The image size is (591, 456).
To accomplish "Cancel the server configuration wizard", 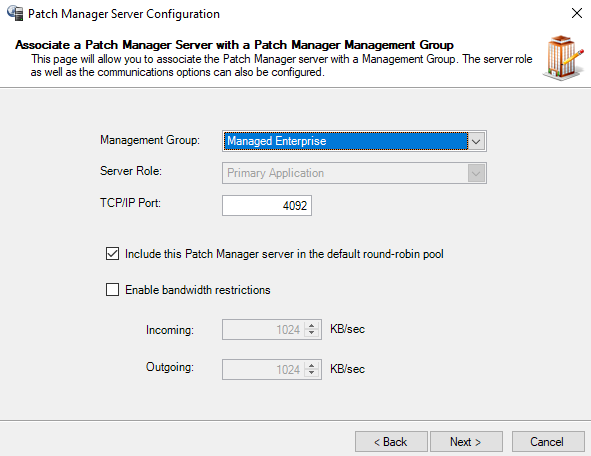I will [548, 442].
